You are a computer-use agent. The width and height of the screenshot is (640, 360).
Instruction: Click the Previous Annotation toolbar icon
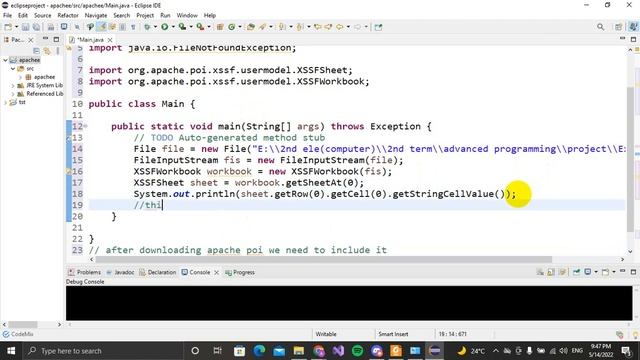[300, 27]
